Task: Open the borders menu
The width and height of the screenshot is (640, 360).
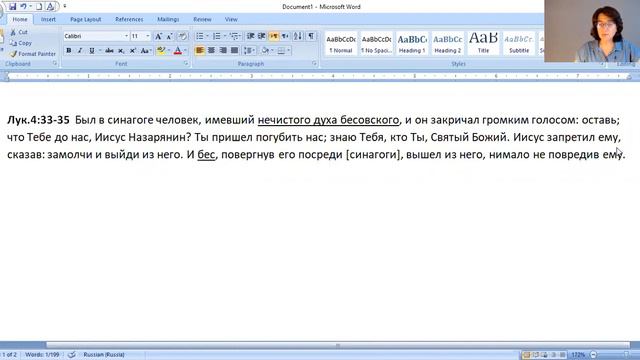Action: [283, 51]
